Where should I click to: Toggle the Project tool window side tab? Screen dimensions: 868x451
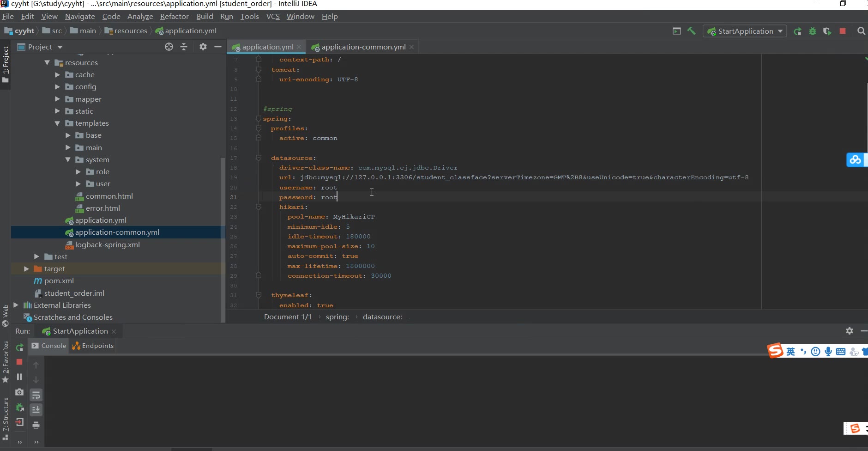pyautogui.click(x=5, y=65)
